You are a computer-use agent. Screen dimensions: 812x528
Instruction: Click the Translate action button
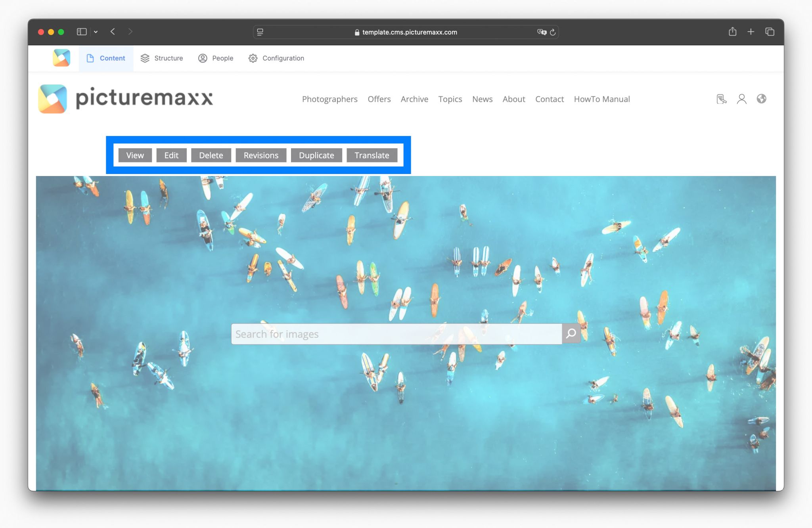[372, 155]
